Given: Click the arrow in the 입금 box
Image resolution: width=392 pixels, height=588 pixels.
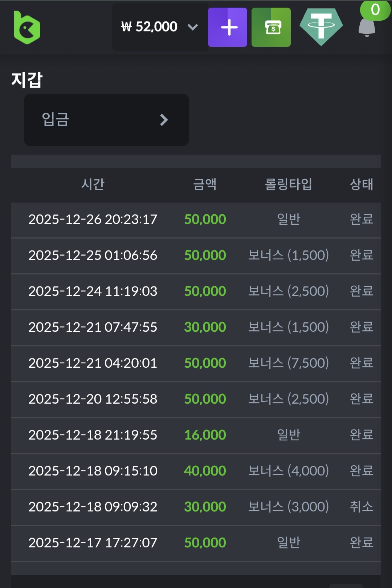Looking at the screenshot, I should click(x=164, y=120).
